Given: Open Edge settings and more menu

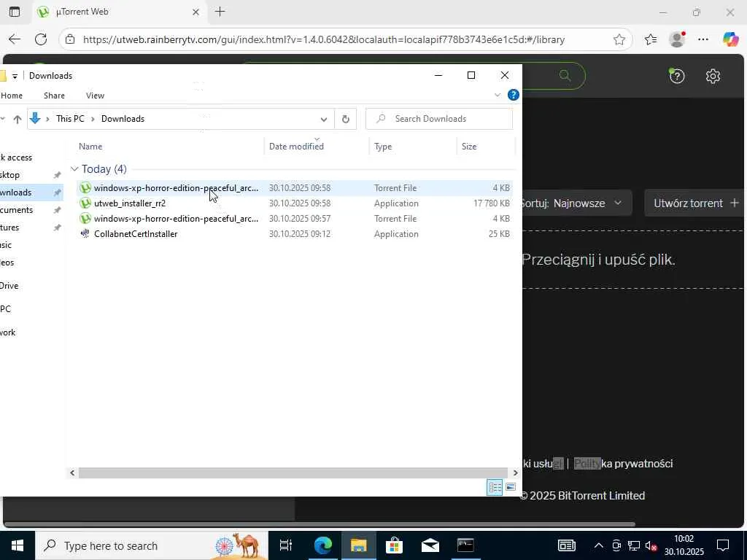Looking at the screenshot, I should coord(703,39).
